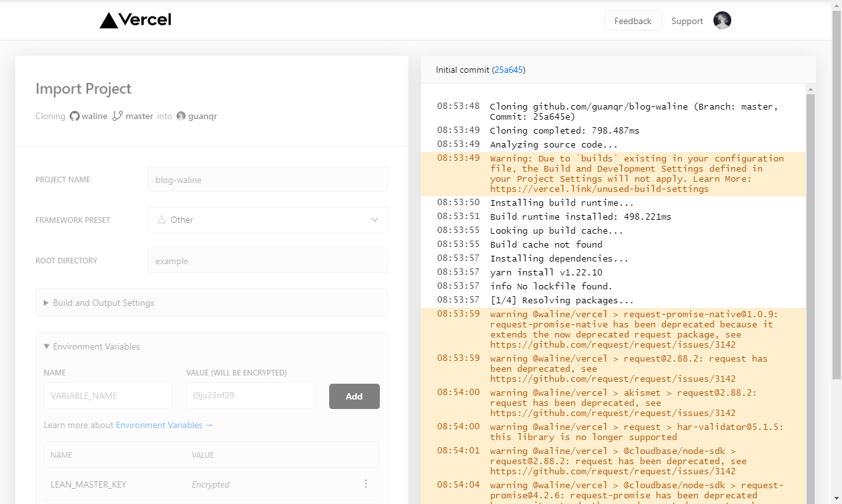Open the user avatar menu in the header
The width and height of the screenshot is (842, 504).
click(x=722, y=20)
